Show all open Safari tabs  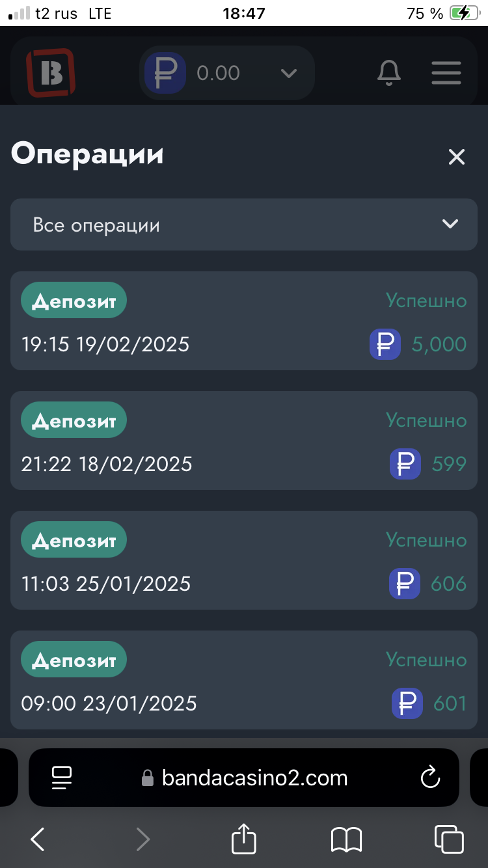(x=448, y=839)
